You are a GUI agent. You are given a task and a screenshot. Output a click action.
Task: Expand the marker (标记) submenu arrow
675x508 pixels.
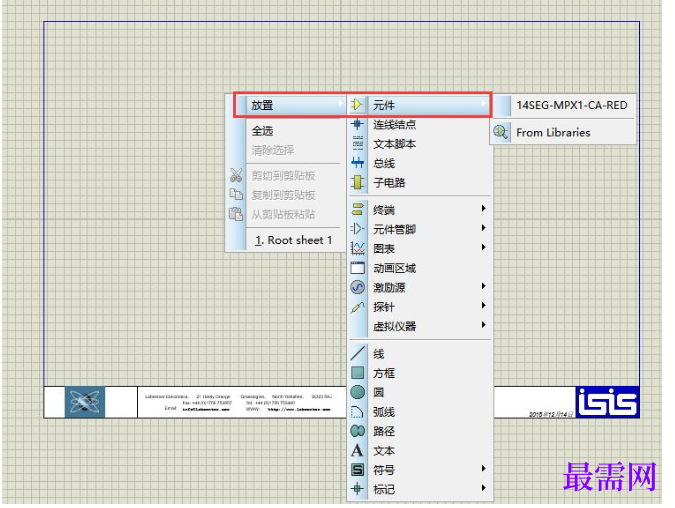click(483, 488)
